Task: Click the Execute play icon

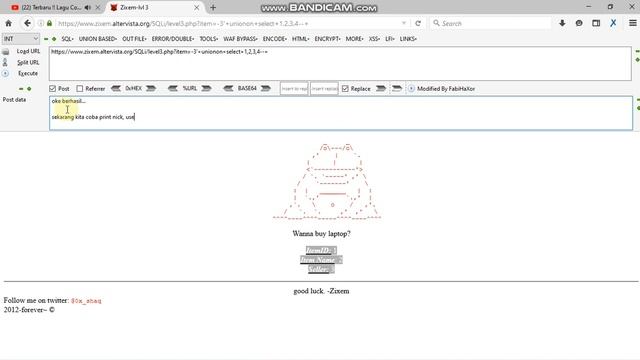Action: (5, 73)
